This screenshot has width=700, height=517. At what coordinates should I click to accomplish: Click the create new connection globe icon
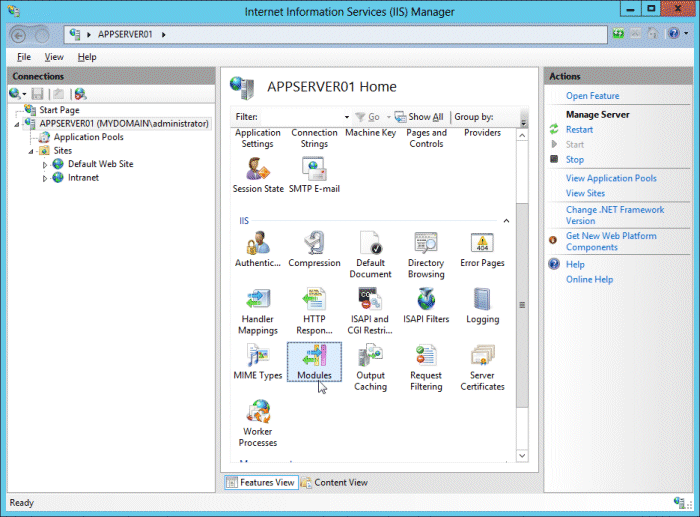click(x=14, y=94)
